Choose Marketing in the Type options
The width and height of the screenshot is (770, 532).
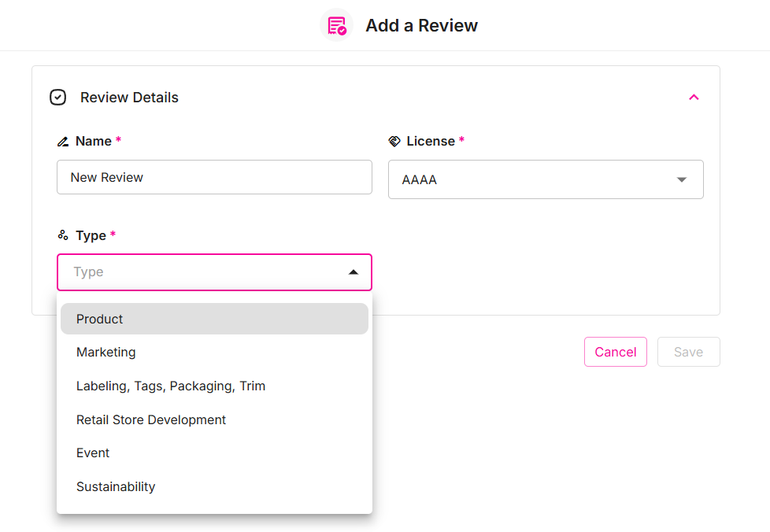point(214,353)
